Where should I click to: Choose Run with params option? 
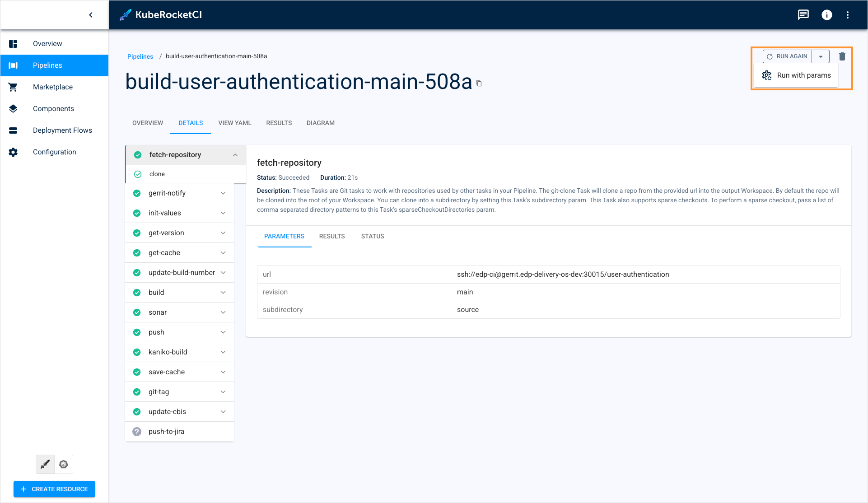click(803, 75)
